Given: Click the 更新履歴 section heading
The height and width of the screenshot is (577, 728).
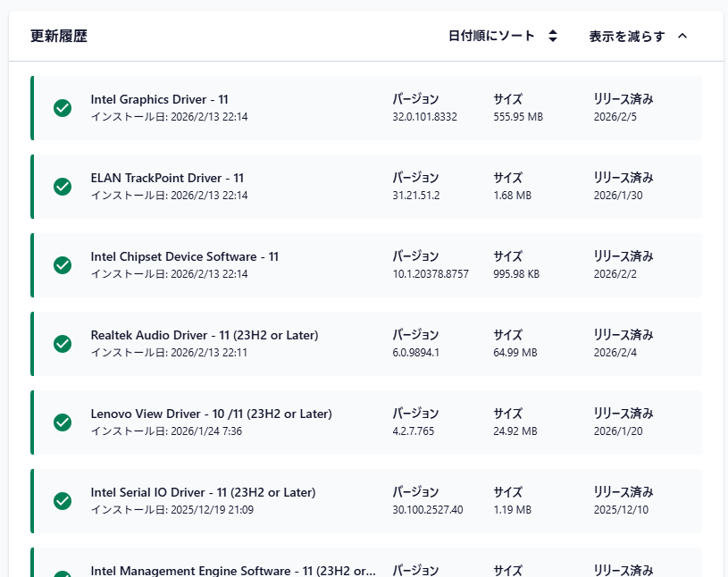Looking at the screenshot, I should click(x=59, y=37).
